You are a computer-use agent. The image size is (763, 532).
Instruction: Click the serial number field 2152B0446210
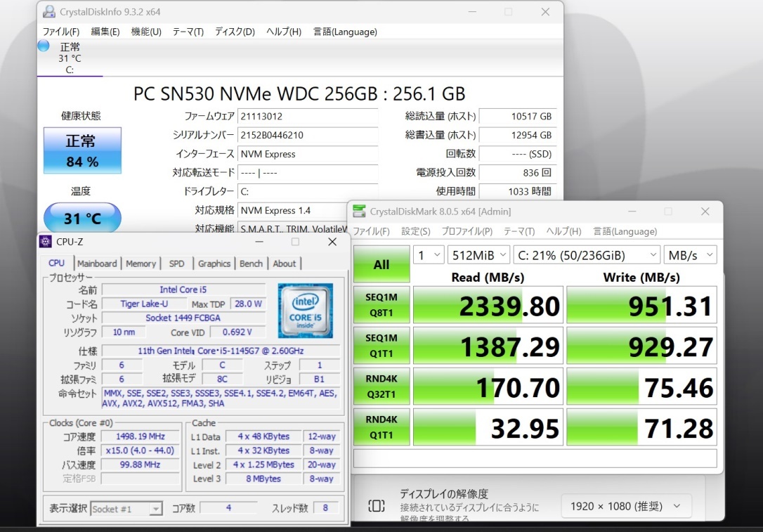coord(308,135)
